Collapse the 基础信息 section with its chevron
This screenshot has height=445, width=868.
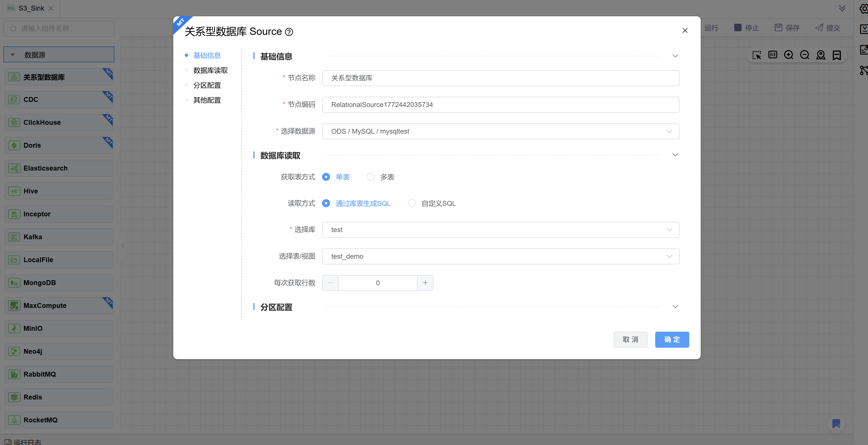point(675,56)
